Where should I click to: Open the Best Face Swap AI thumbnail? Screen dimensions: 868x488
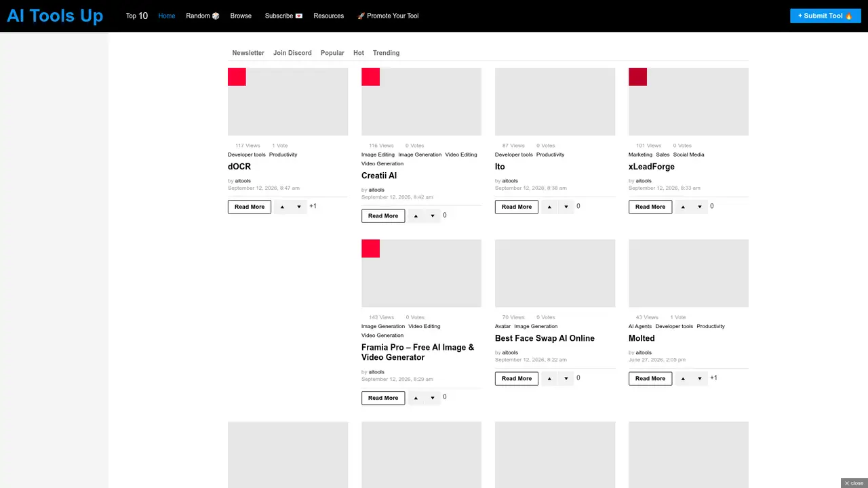pos(555,273)
